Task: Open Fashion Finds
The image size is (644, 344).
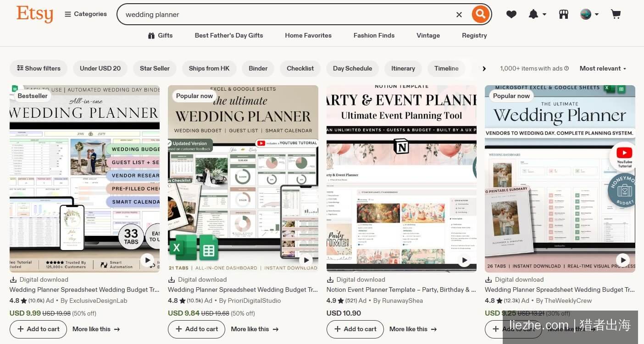Action: coord(374,35)
